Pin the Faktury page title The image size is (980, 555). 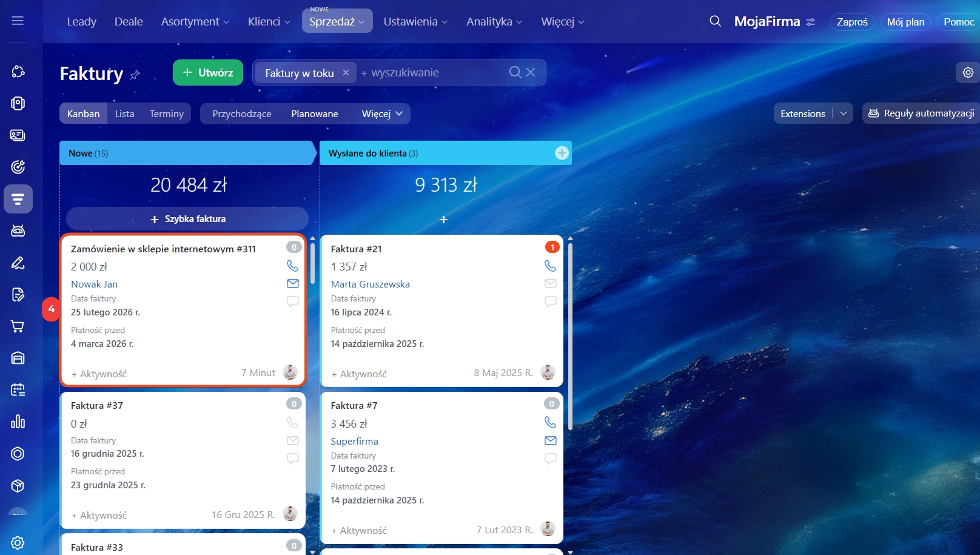click(x=135, y=75)
